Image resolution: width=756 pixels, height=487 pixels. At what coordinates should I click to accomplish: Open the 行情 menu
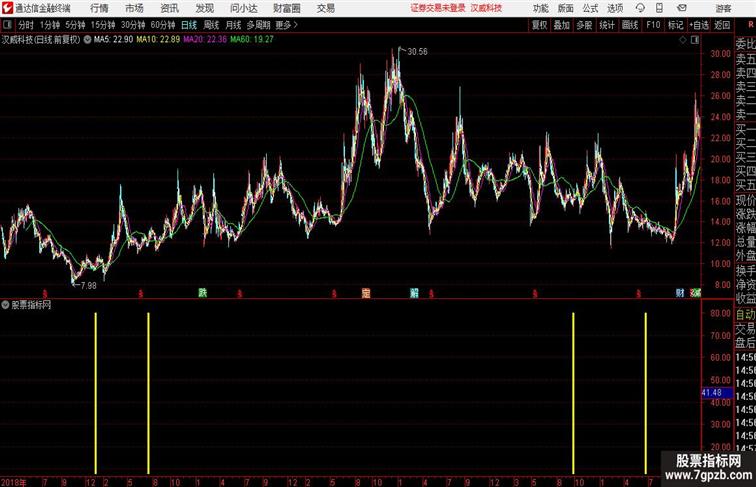pos(99,8)
